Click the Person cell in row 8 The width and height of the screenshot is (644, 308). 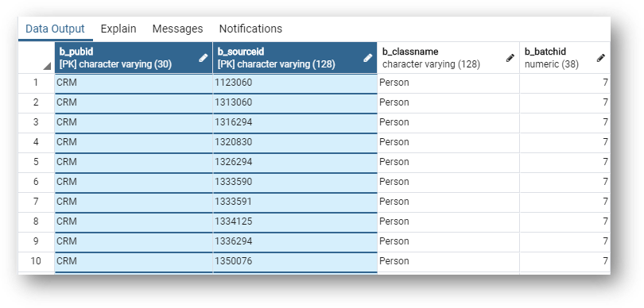(x=448, y=221)
